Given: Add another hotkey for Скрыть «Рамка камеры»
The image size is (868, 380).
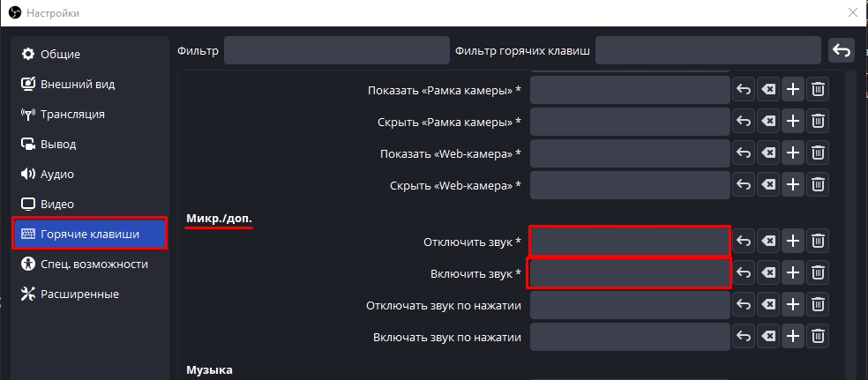Looking at the screenshot, I should pyautogui.click(x=793, y=121).
